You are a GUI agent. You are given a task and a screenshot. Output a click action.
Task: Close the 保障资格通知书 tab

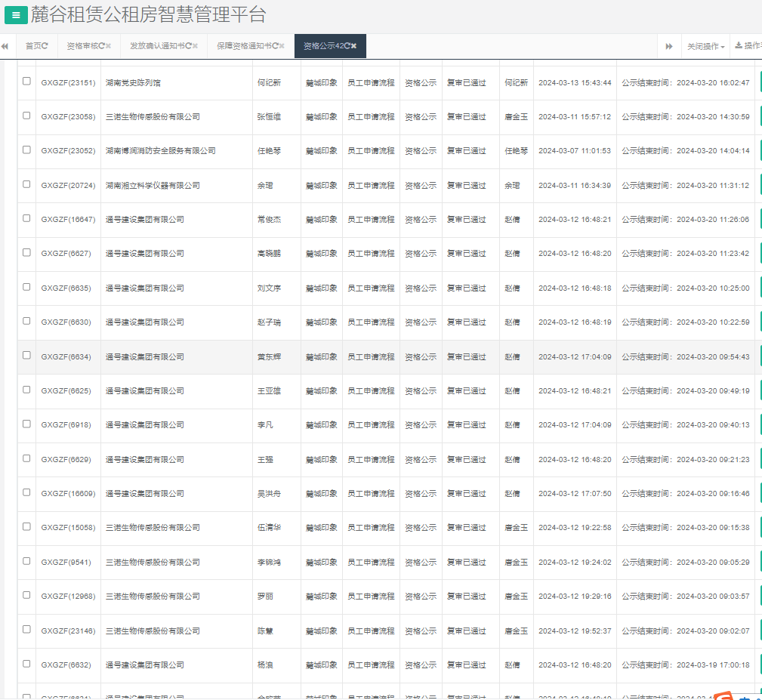(282, 46)
